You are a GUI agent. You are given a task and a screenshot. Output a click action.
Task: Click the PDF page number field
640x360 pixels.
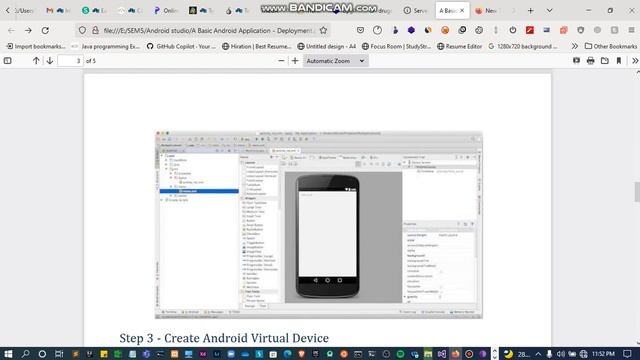click(x=70, y=61)
